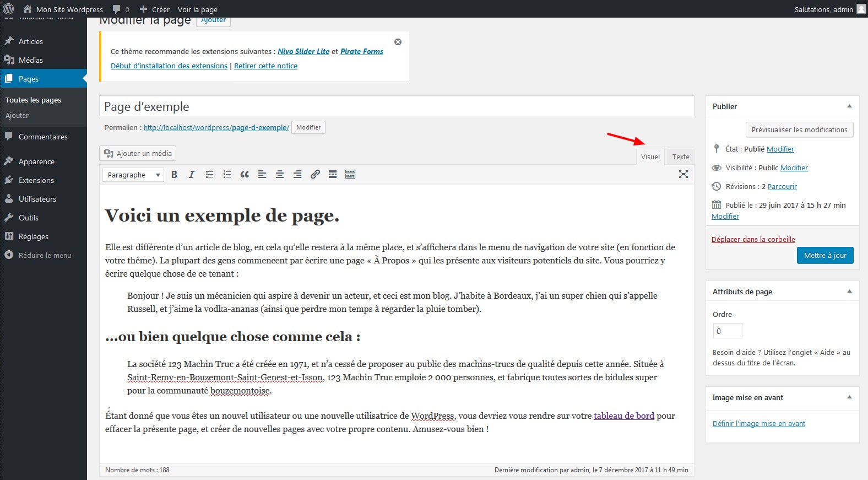This screenshot has width=868, height=480.
Task: Click Mettre à jour button
Action: point(825,255)
